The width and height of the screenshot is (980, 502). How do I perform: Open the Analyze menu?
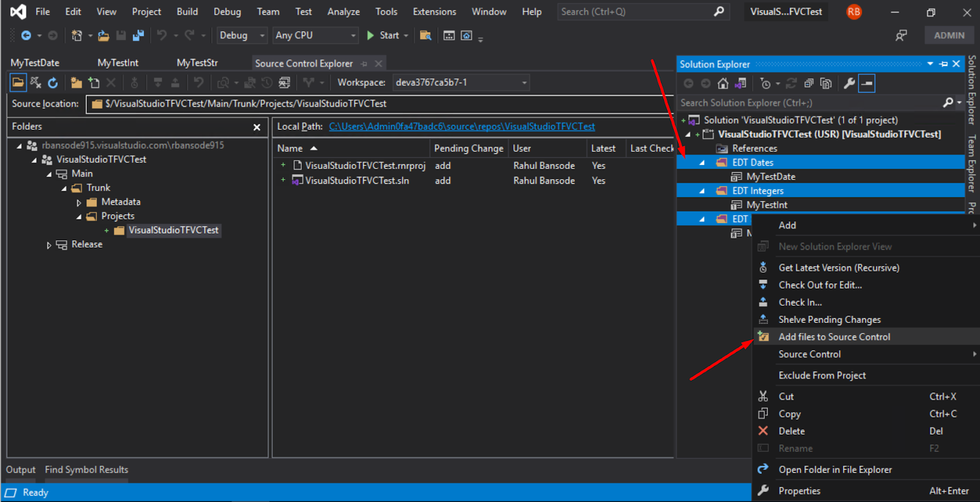pos(344,12)
